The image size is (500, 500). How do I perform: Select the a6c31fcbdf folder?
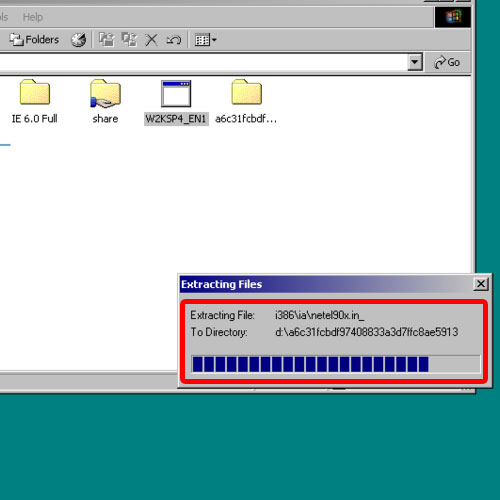coord(246,101)
